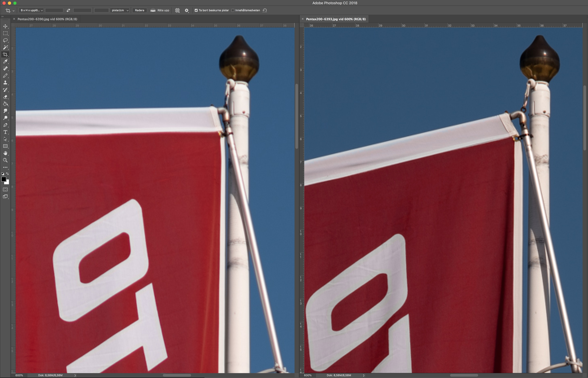This screenshot has width=588, height=378.
Task: Select the Lasso tool
Action: click(x=5, y=40)
